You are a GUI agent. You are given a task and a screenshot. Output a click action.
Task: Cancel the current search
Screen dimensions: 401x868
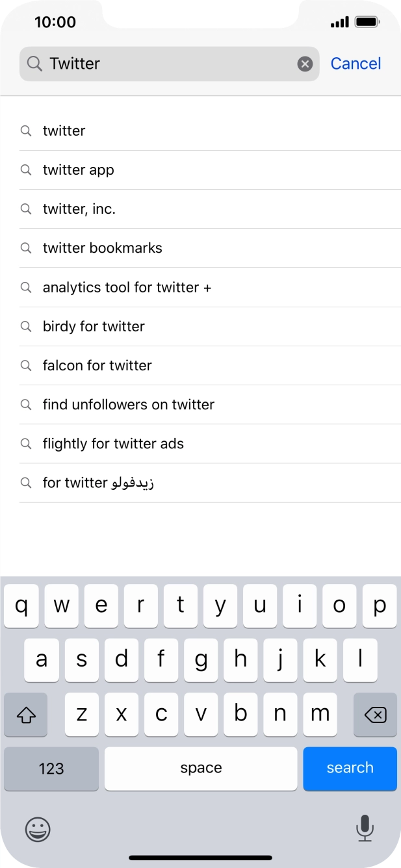356,63
